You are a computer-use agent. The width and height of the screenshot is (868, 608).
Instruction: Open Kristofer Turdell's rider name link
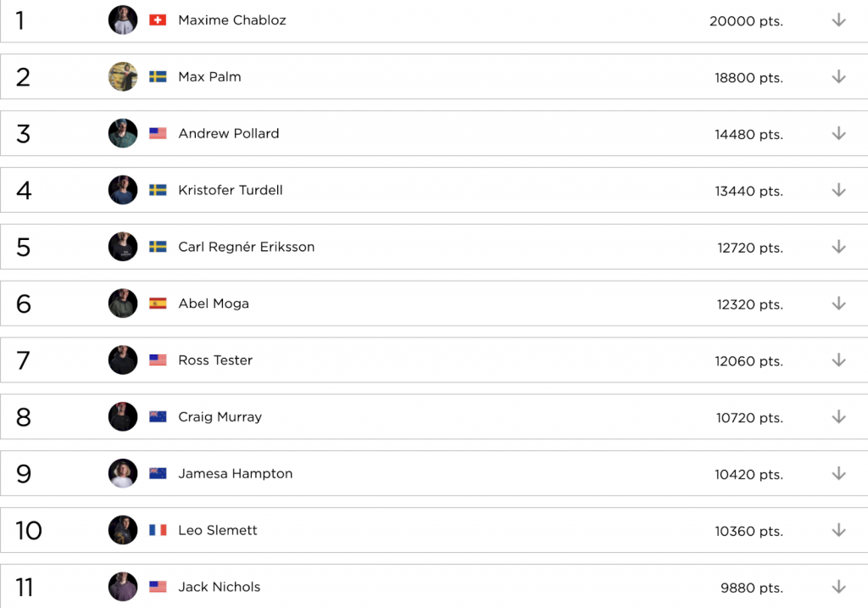click(x=230, y=190)
